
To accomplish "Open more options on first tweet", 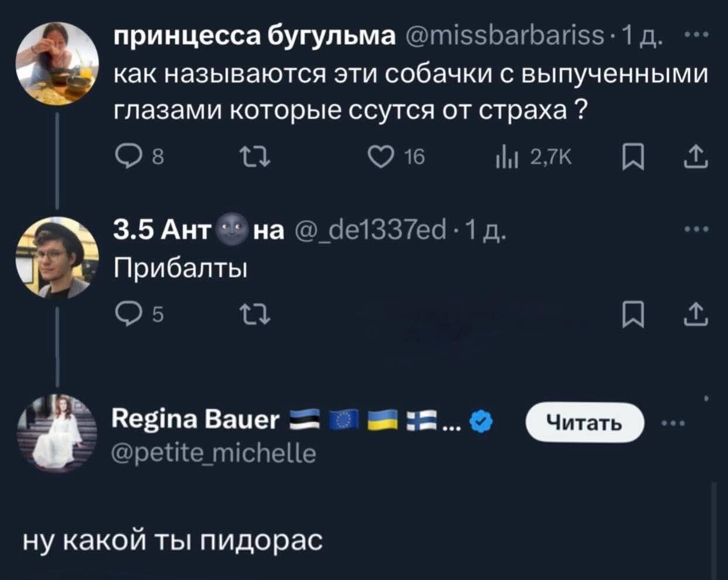I will [697, 36].
